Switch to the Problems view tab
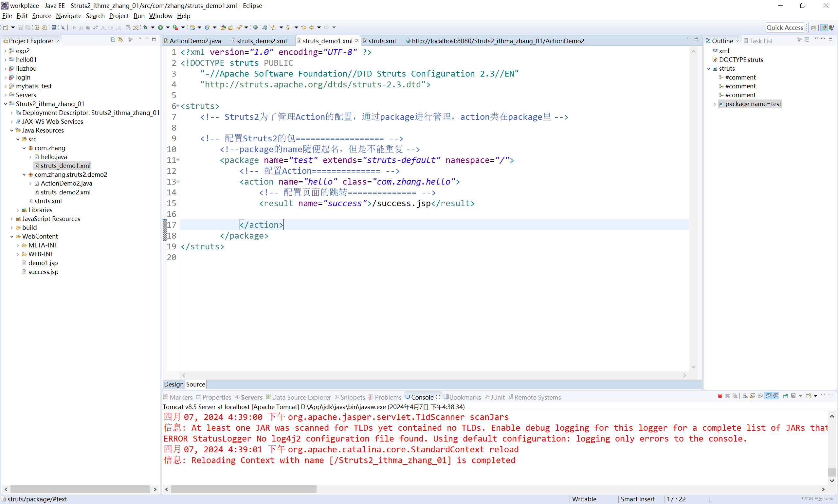This screenshot has width=838, height=504. 385,397
